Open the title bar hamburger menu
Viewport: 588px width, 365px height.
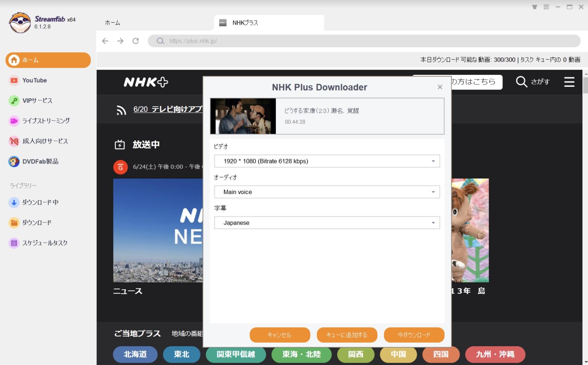coord(546,7)
